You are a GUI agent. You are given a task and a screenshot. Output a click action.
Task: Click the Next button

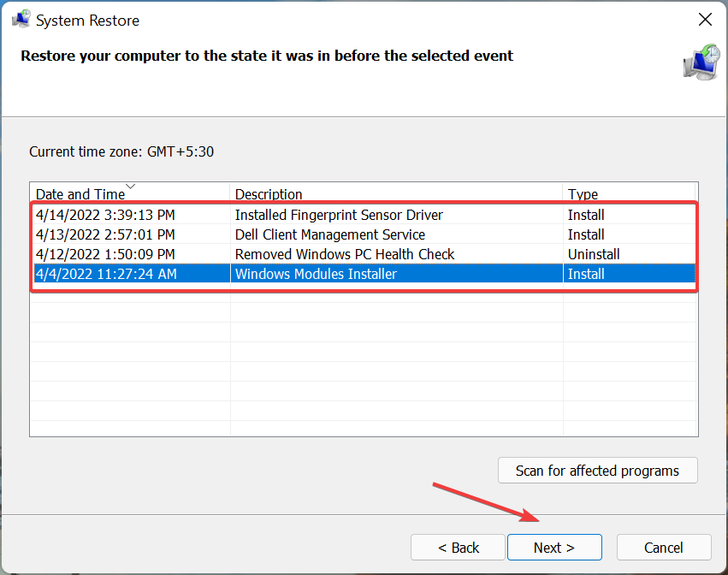(554, 547)
